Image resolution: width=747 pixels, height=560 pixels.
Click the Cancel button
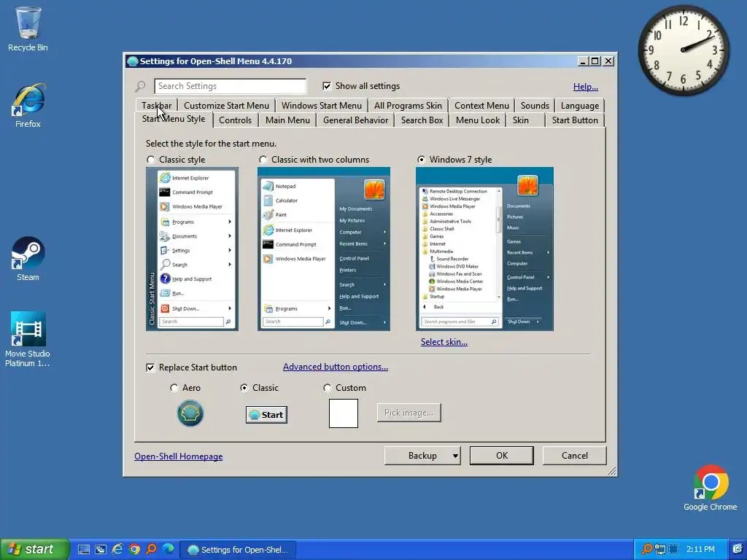(x=575, y=456)
